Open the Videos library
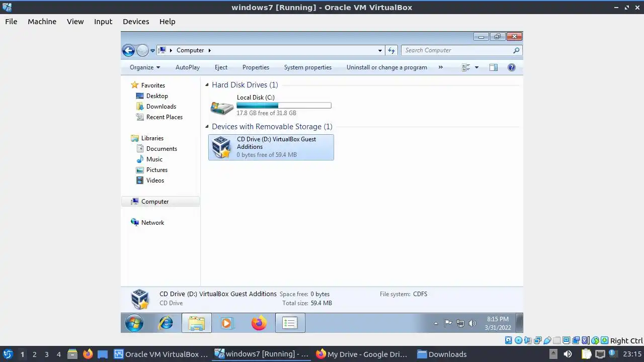This screenshot has width=644, height=362. [155, 180]
